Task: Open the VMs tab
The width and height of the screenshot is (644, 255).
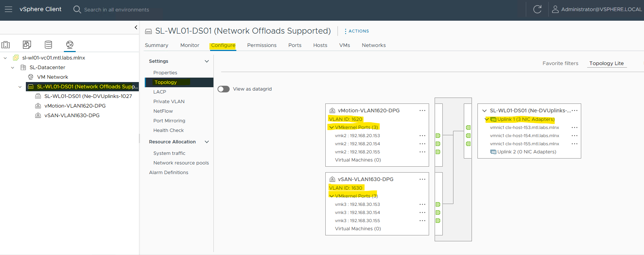Action: [x=345, y=45]
